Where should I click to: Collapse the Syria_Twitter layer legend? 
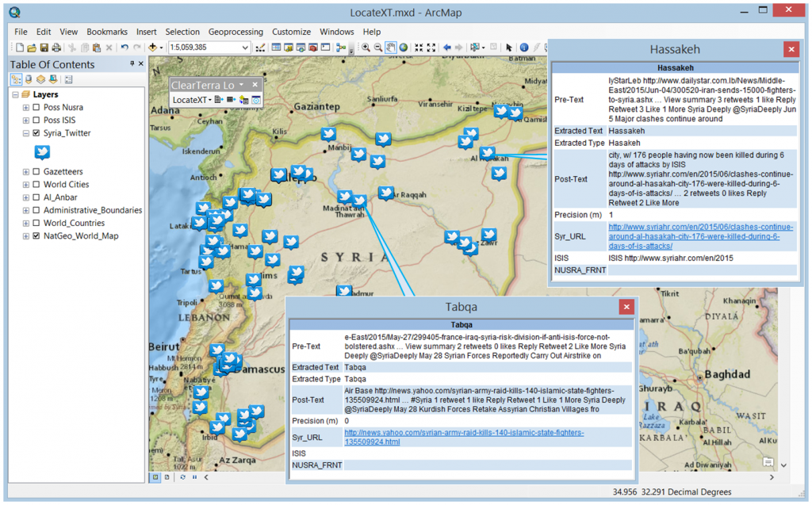tap(26, 133)
